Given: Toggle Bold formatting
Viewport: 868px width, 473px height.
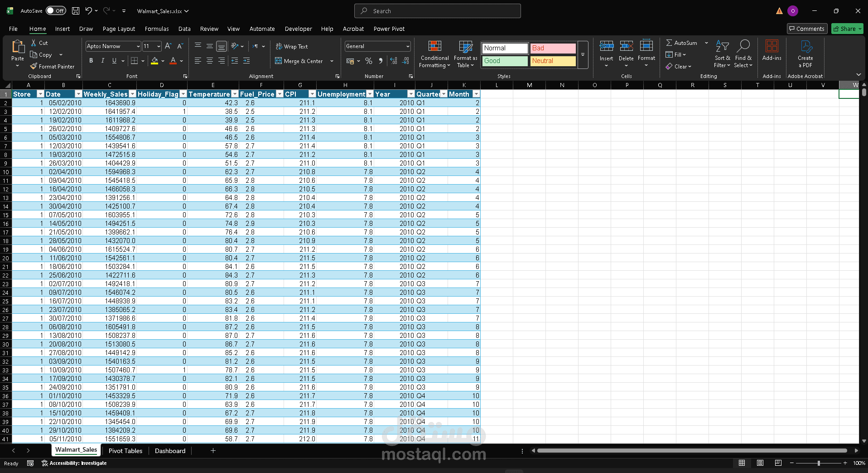Looking at the screenshot, I should pos(91,61).
